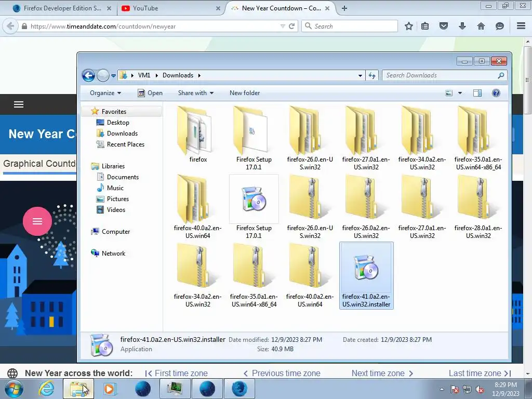
Task: Go to Next time zone link
Action: click(382, 373)
